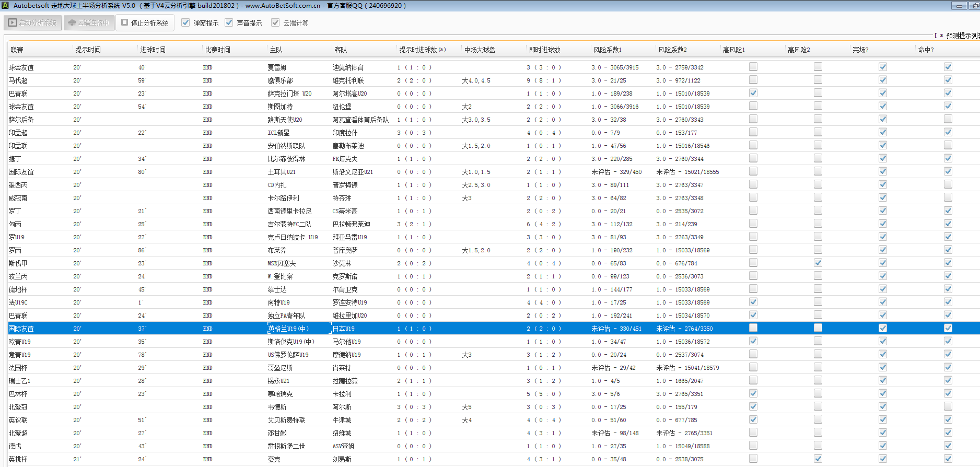Image resolution: width=980 pixels, height=467 pixels.
Task: Click the 停止分析系统 button
Action: (x=145, y=23)
